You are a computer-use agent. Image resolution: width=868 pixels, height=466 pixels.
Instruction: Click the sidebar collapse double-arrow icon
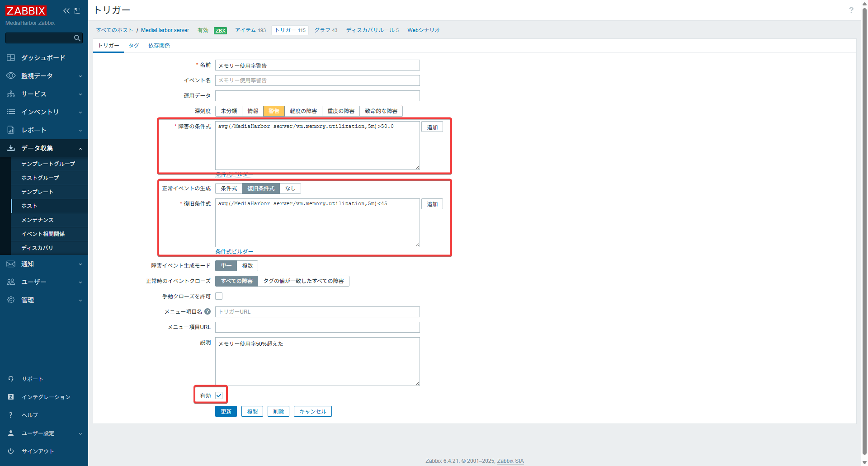click(x=66, y=11)
